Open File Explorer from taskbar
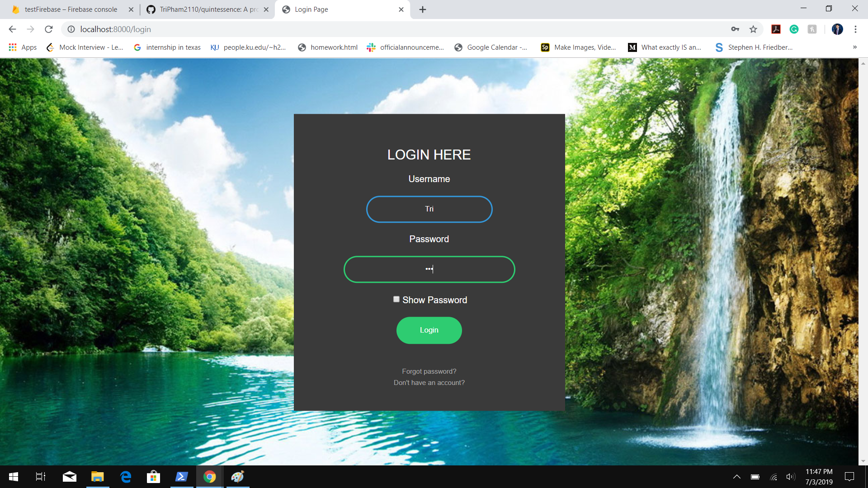This screenshot has width=868, height=488. click(x=98, y=477)
